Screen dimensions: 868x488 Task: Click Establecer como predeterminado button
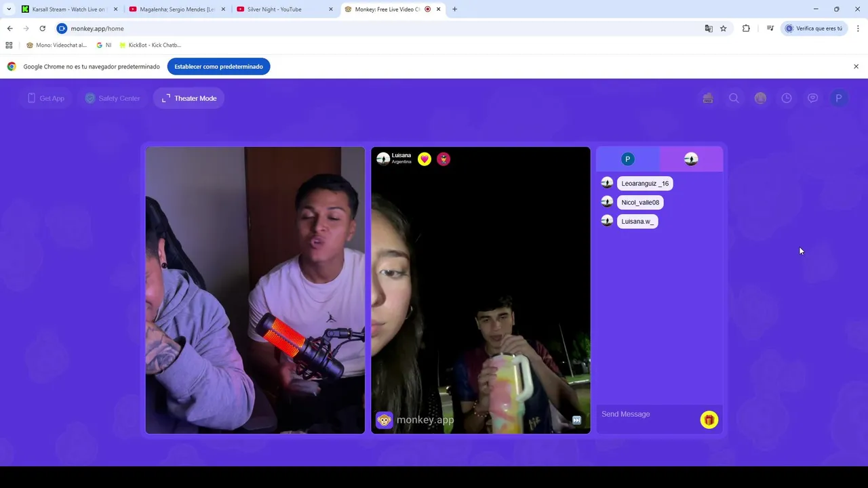pos(218,66)
